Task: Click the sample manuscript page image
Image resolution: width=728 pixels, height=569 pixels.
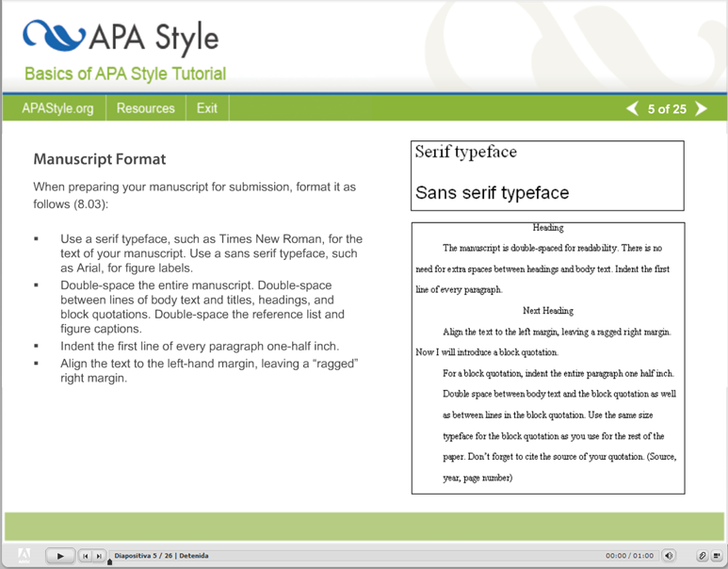Action: [547, 358]
